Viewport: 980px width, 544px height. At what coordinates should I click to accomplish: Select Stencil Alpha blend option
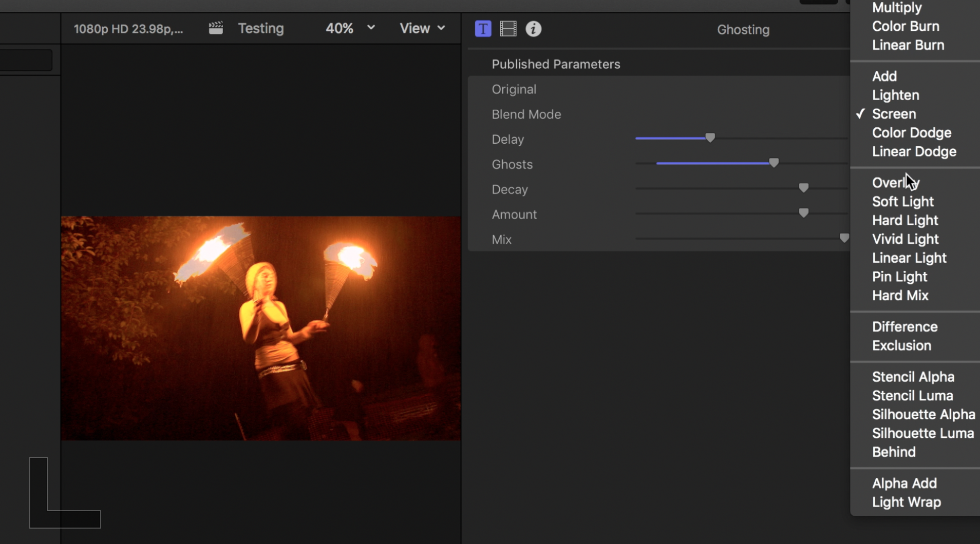click(913, 377)
